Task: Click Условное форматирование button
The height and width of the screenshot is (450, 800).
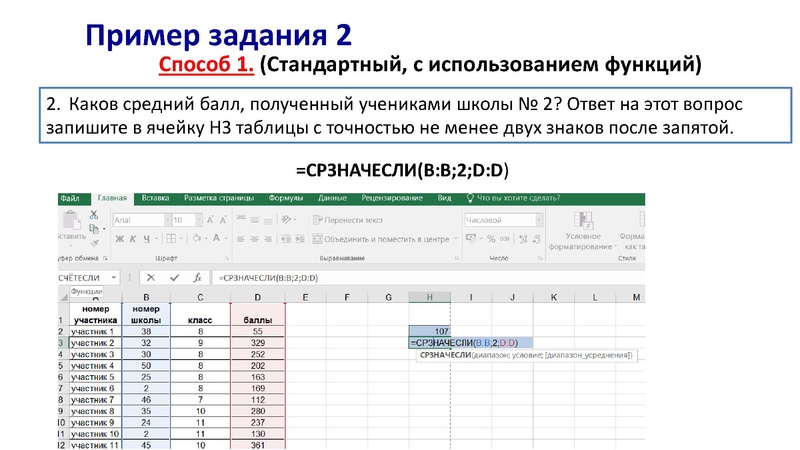Action: point(583,231)
